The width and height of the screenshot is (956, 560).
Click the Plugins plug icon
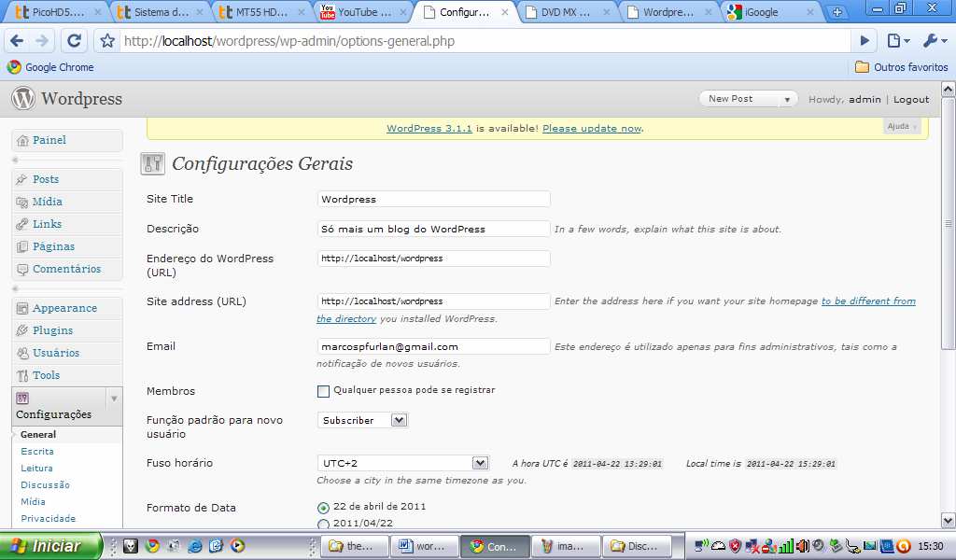click(22, 330)
